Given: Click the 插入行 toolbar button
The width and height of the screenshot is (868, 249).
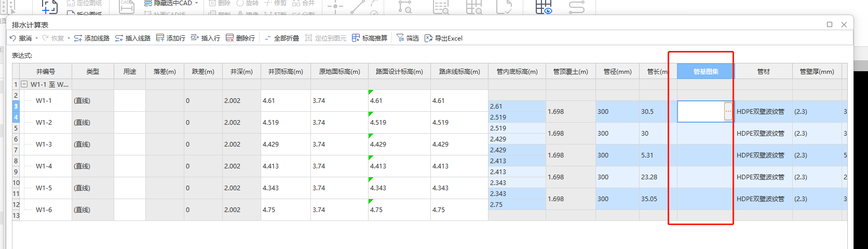Looking at the screenshot, I should click(206, 38).
